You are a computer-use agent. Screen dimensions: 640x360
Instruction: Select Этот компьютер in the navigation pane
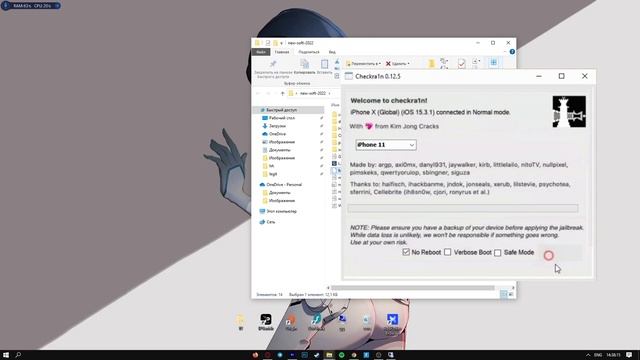click(x=281, y=211)
